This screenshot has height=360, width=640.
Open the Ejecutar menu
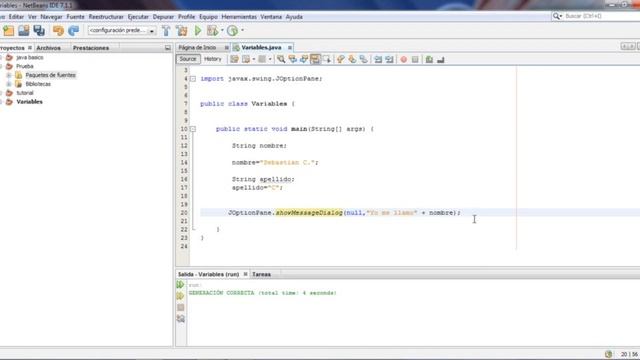[x=138, y=17]
